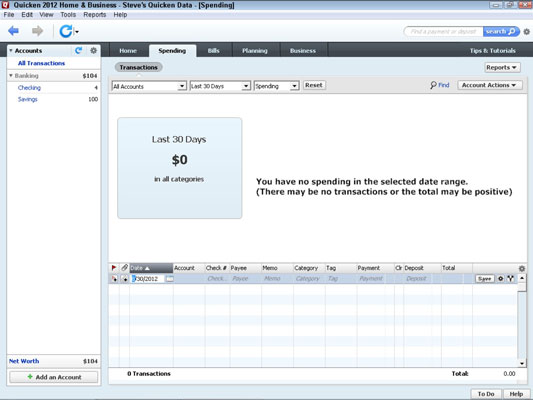Open transaction more actions gear icon
This screenshot has width=533, height=400.
[x=501, y=279]
